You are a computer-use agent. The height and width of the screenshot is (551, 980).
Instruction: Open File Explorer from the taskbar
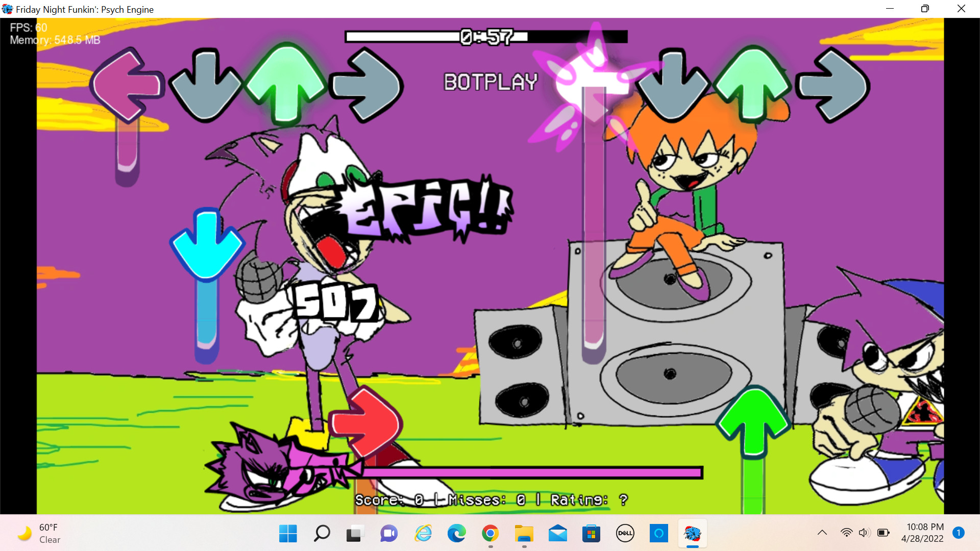click(524, 534)
